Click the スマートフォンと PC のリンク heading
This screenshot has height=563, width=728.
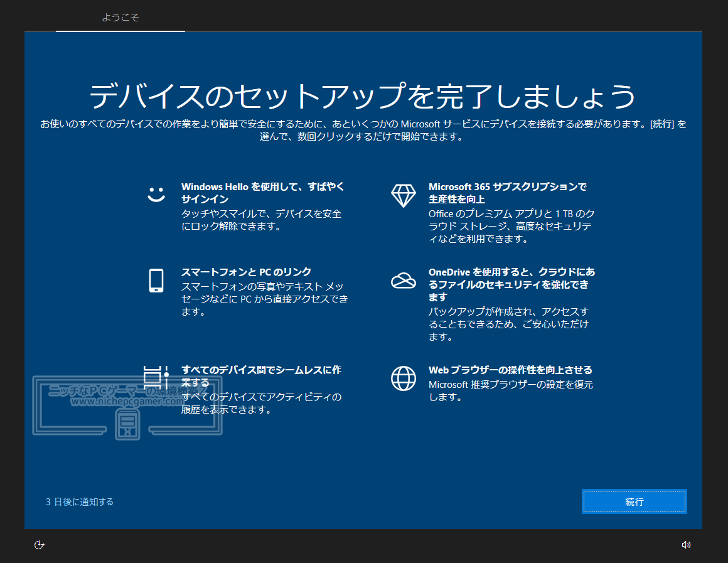[246, 272]
